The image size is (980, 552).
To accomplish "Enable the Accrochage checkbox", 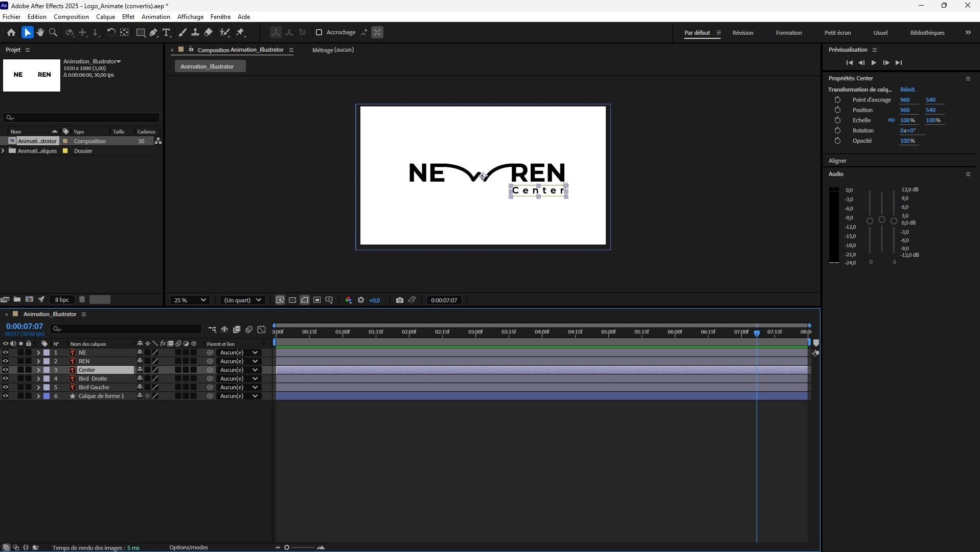I will [319, 32].
